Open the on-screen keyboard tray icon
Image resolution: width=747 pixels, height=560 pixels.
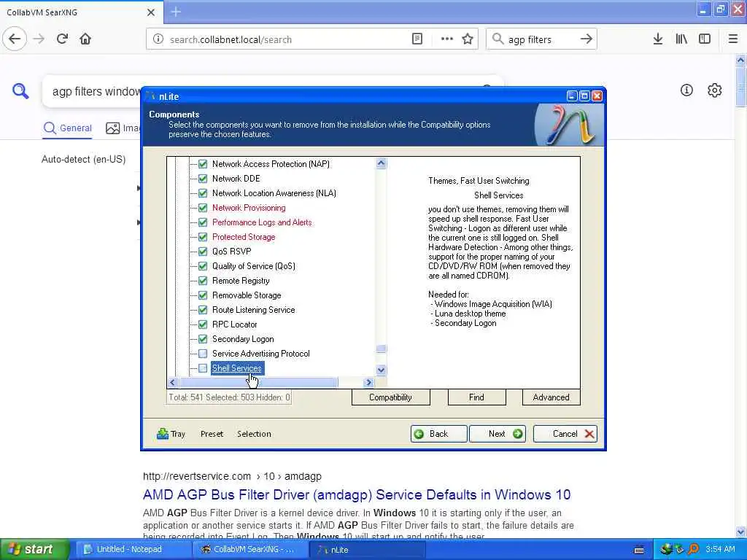coord(639,550)
